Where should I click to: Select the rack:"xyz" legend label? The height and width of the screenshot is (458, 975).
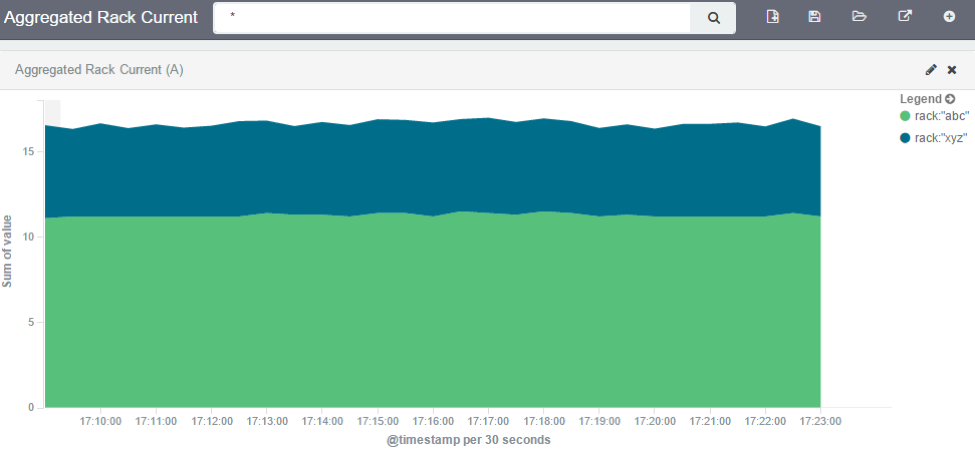coord(941,138)
